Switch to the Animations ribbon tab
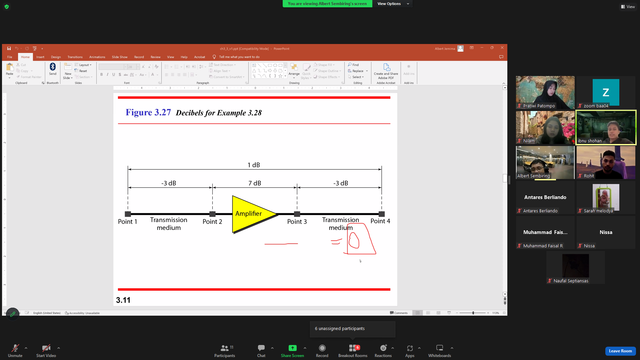Screen dimensions: 640x360 (97, 57)
